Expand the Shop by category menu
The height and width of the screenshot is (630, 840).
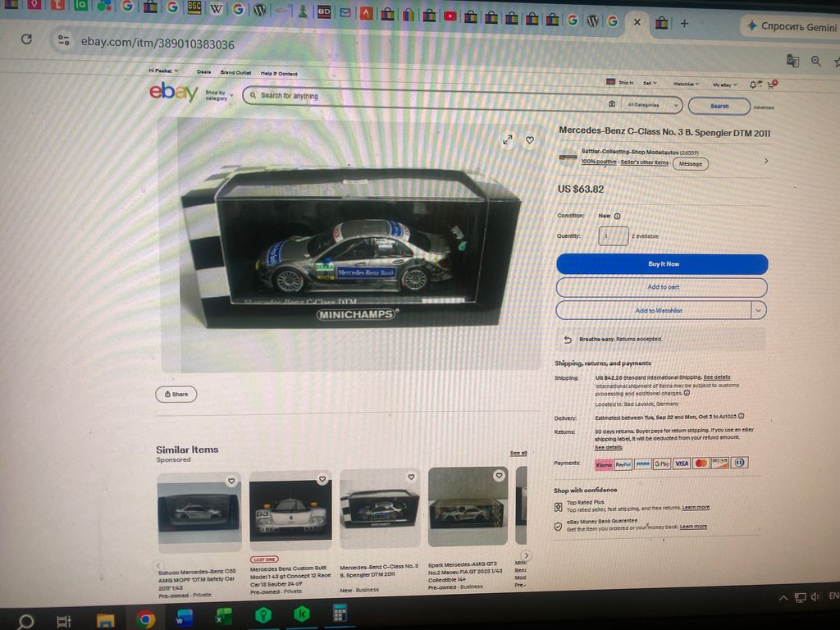point(219,95)
